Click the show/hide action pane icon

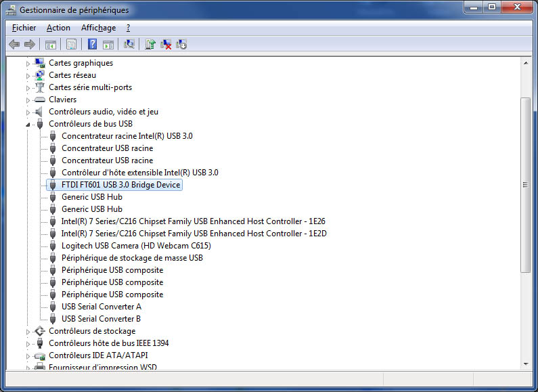pyautogui.click(x=108, y=44)
